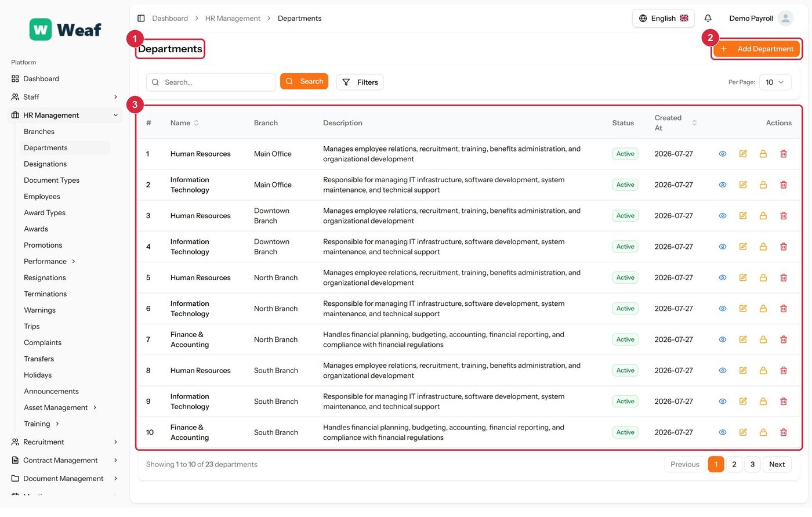812x517 pixels.
Task: Open Award Types in the sidebar
Action: point(45,213)
